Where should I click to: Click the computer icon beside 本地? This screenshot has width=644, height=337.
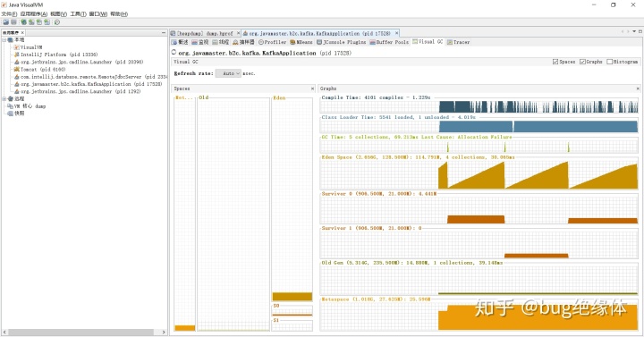[x=10, y=40]
